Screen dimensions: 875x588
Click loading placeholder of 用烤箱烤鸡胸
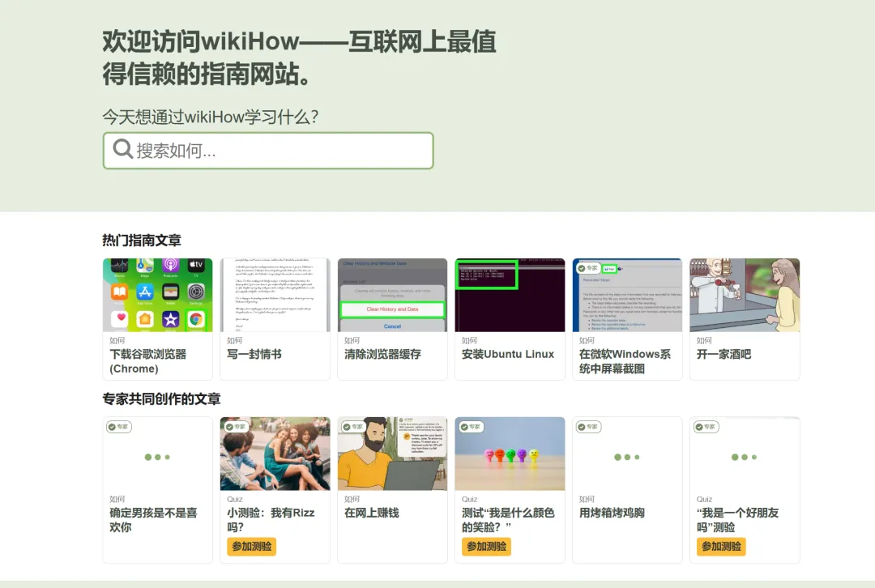click(x=627, y=457)
